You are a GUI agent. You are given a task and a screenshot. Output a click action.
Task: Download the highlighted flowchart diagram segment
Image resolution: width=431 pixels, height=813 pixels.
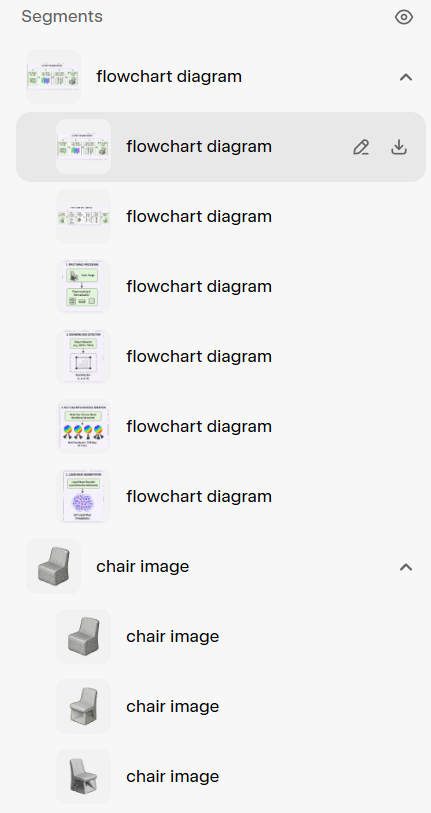[x=398, y=147]
